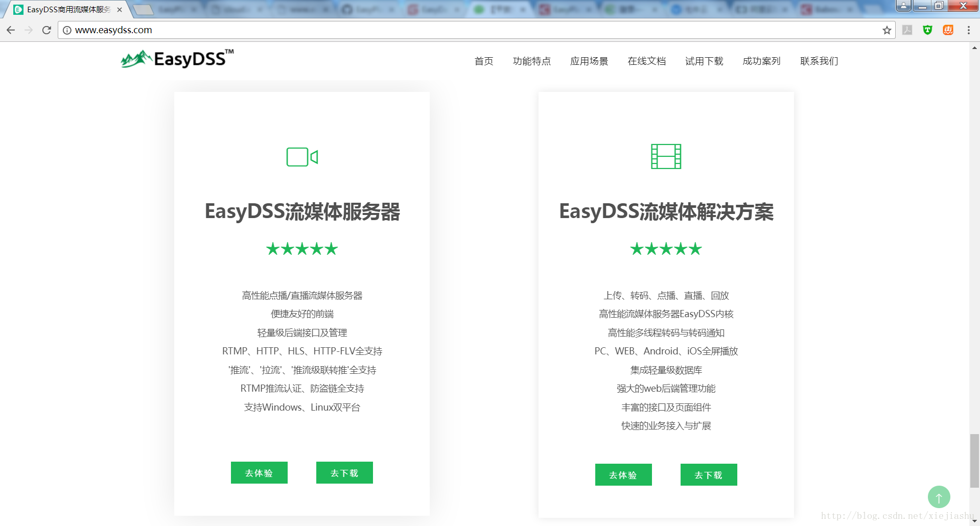Click text 上传、转码、点播、直播、回放
Screen dimensions: 980x526
(x=666, y=295)
